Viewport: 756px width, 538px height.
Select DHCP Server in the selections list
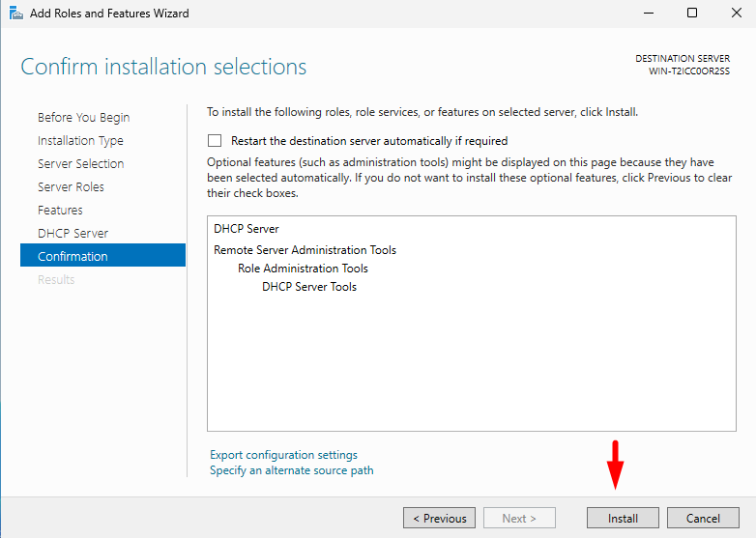[x=246, y=229]
